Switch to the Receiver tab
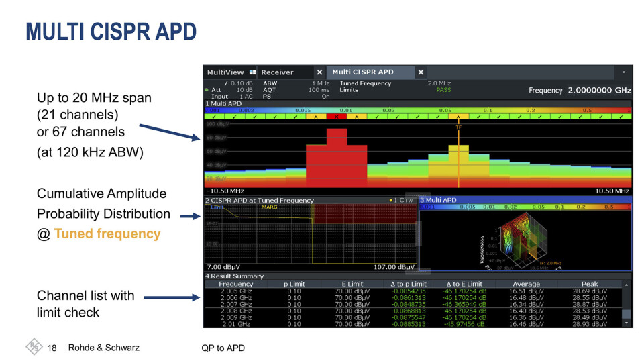The width and height of the screenshot is (644, 361). (x=277, y=72)
